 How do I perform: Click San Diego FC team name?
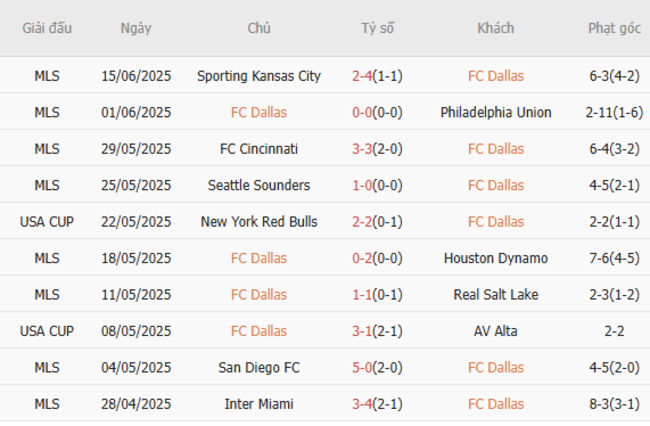click(x=259, y=367)
